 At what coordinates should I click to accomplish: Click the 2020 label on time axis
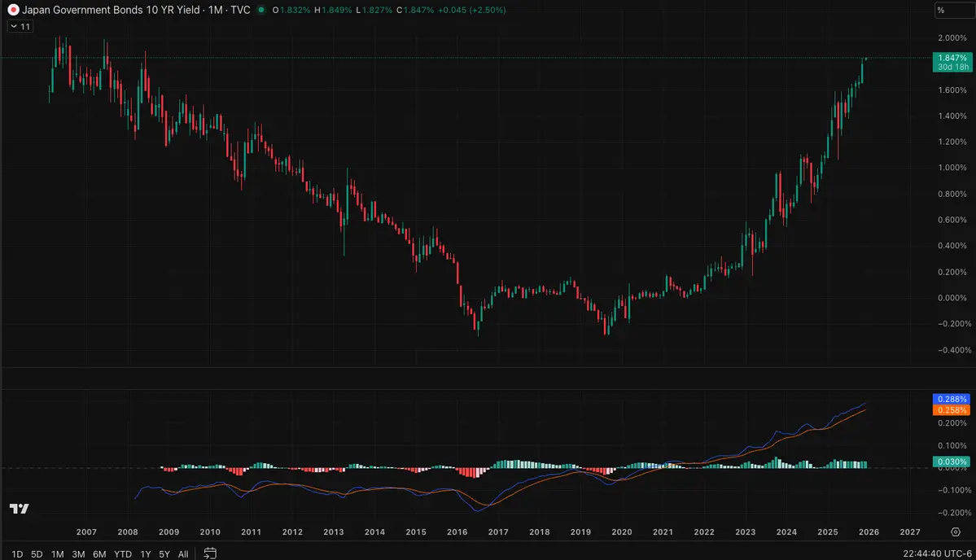(622, 532)
